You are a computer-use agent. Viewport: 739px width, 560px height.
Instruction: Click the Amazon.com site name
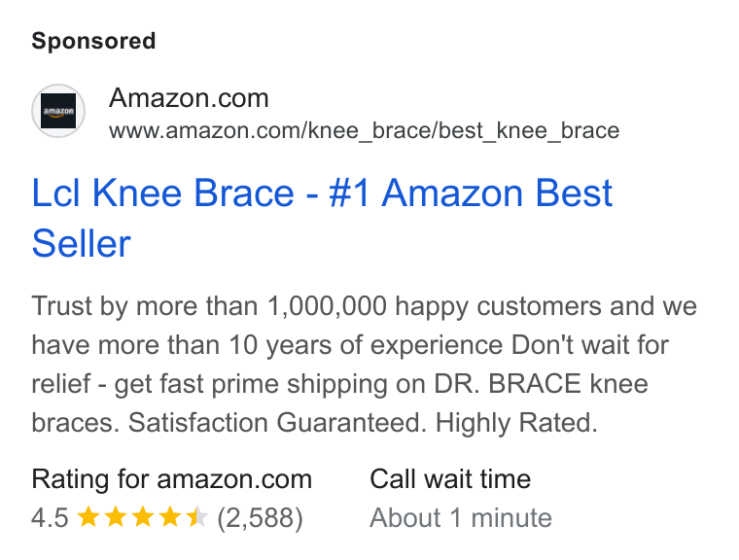click(189, 98)
